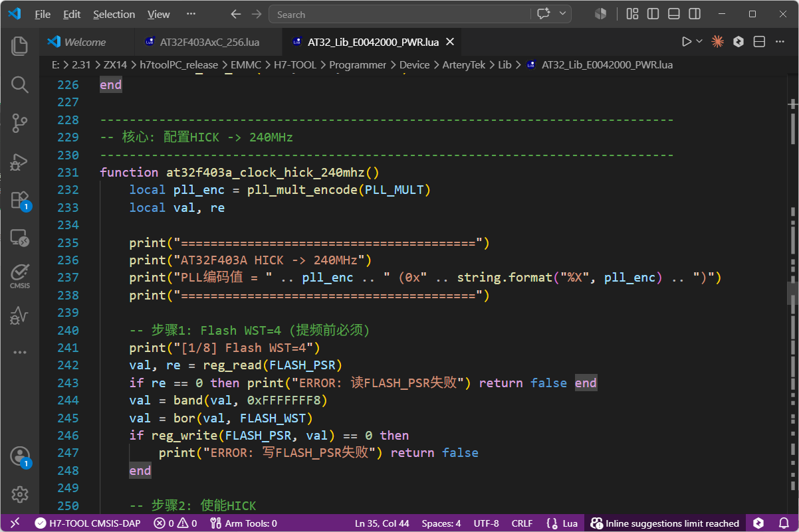Click breadcrumb segment ZX14
This screenshot has height=532, width=799.
pyautogui.click(x=115, y=65)
